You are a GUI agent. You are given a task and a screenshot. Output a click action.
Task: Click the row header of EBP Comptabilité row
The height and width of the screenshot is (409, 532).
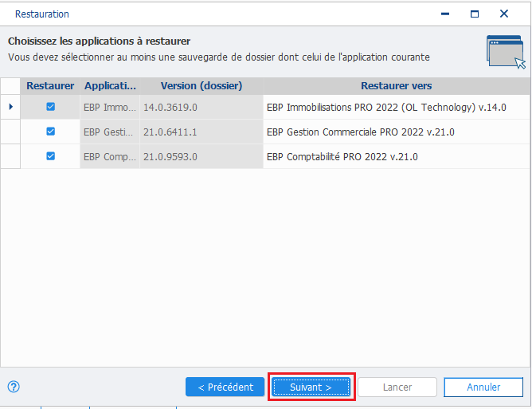coord(10,156)
